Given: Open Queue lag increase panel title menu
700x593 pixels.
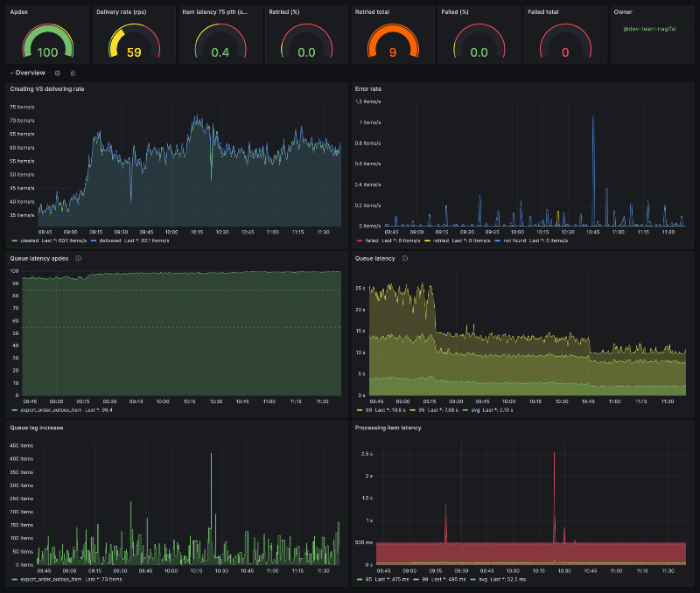Looking at the screenshot, I should [37, 428].
